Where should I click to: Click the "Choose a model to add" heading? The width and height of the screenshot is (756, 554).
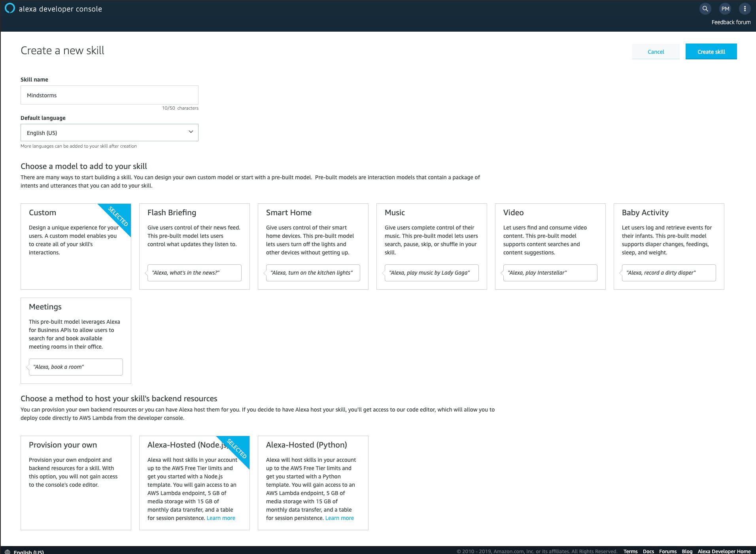pos(84,166)
